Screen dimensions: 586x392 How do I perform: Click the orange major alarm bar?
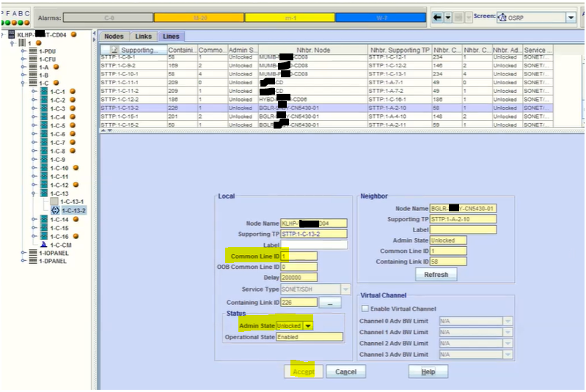[x=199, y=18]
